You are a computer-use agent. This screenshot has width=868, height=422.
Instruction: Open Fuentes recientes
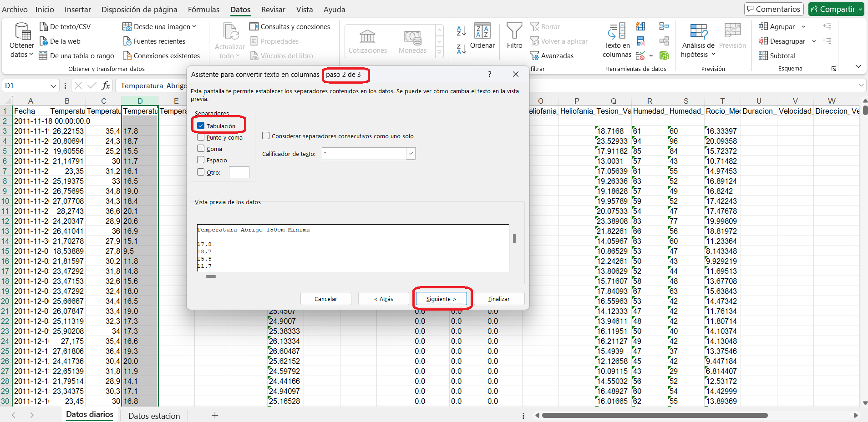pos(154,41)
